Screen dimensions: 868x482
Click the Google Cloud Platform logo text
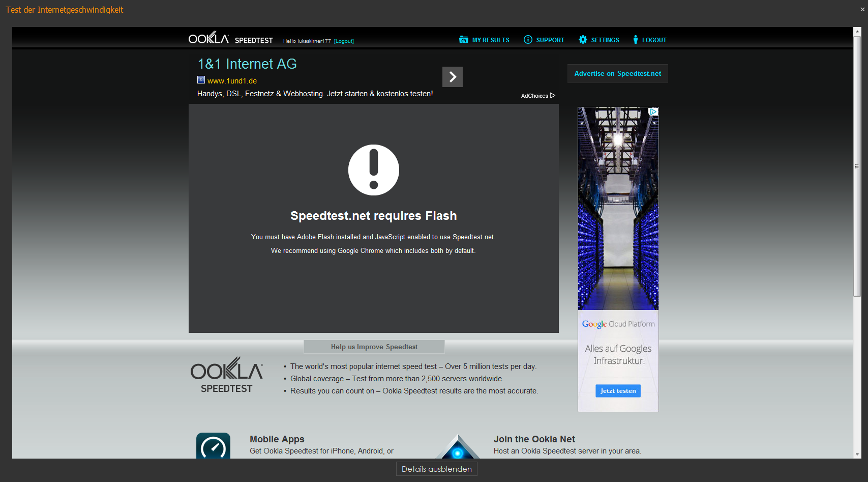[x=618, y=324]
